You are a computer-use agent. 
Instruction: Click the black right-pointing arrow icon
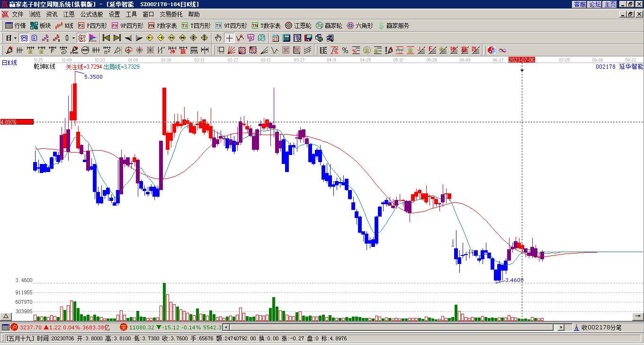139,38
